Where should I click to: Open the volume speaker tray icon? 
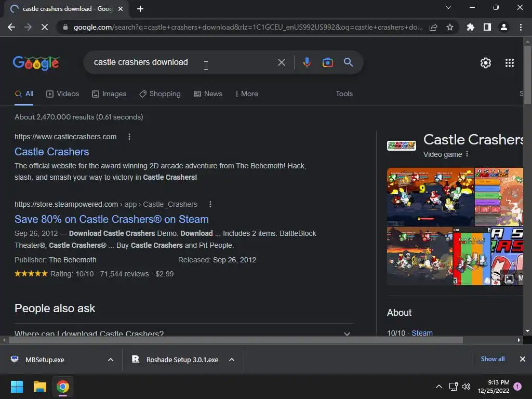point(466,387)
